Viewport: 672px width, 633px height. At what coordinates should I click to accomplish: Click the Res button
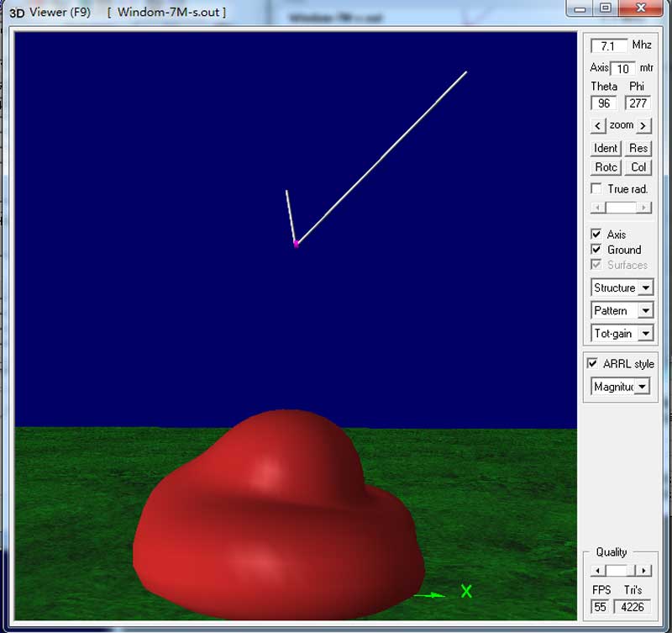(638, 149)
